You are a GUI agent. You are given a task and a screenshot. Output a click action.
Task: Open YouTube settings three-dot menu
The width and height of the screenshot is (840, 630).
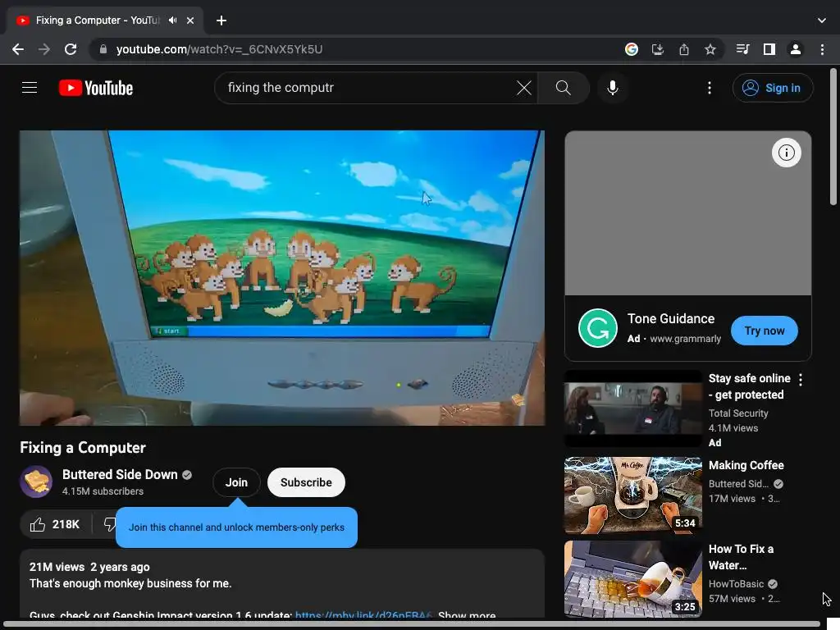(x=710, y=88)
